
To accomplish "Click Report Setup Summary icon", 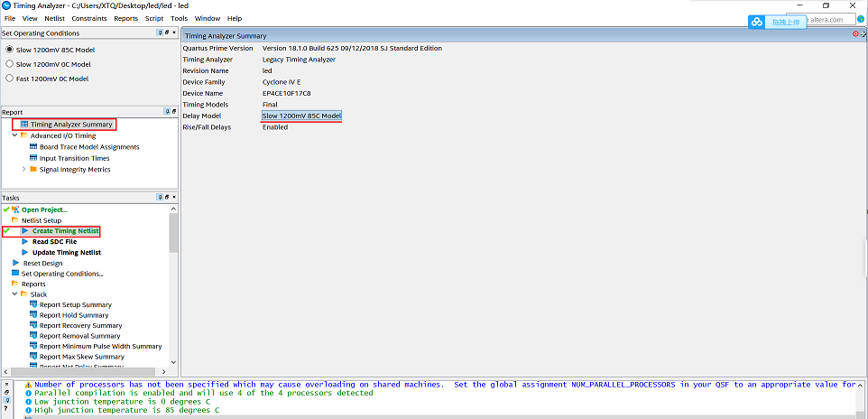I will point(33,304).
